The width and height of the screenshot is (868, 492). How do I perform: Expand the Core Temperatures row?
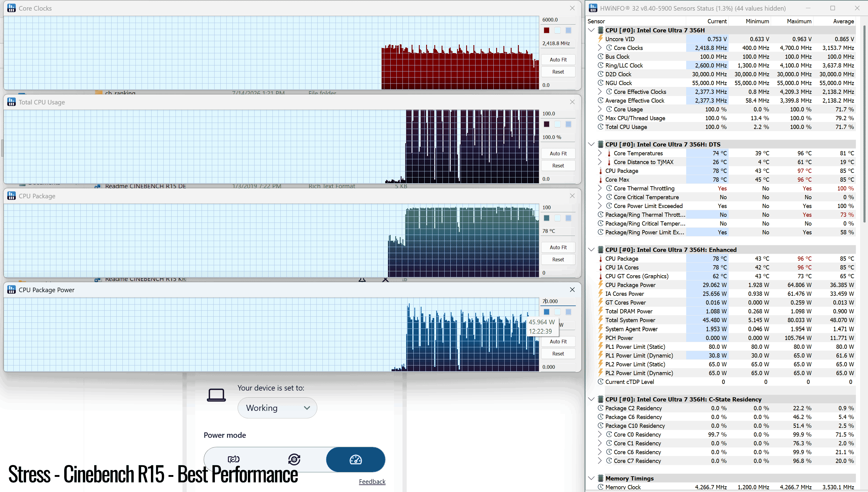600,153
